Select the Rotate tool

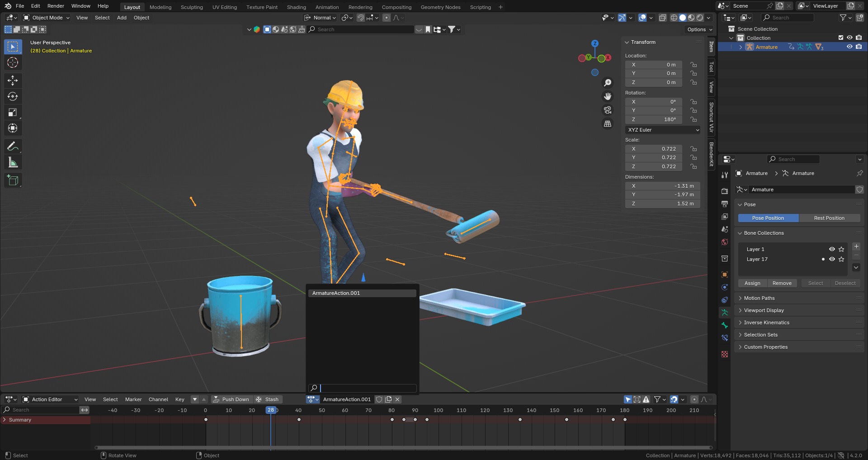coord(13,96)
